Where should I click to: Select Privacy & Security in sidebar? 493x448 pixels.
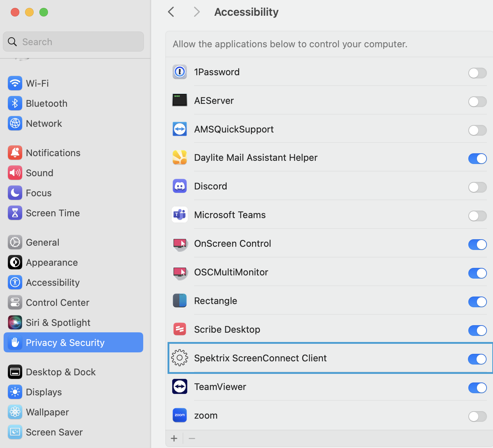[73, 342]
